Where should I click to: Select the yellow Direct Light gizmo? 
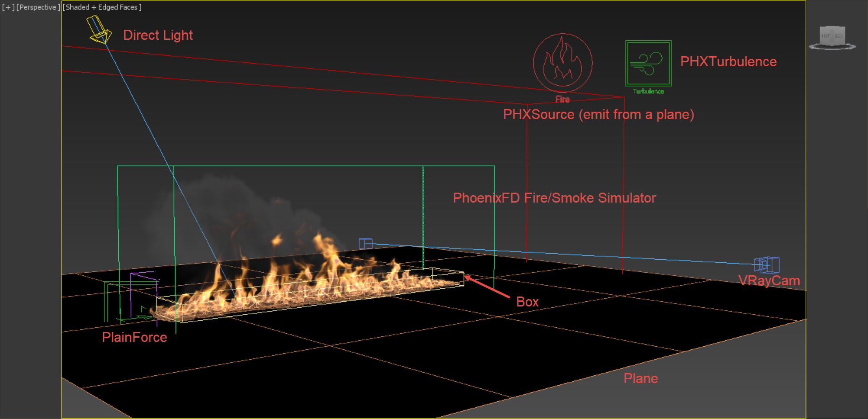(99, 29)
